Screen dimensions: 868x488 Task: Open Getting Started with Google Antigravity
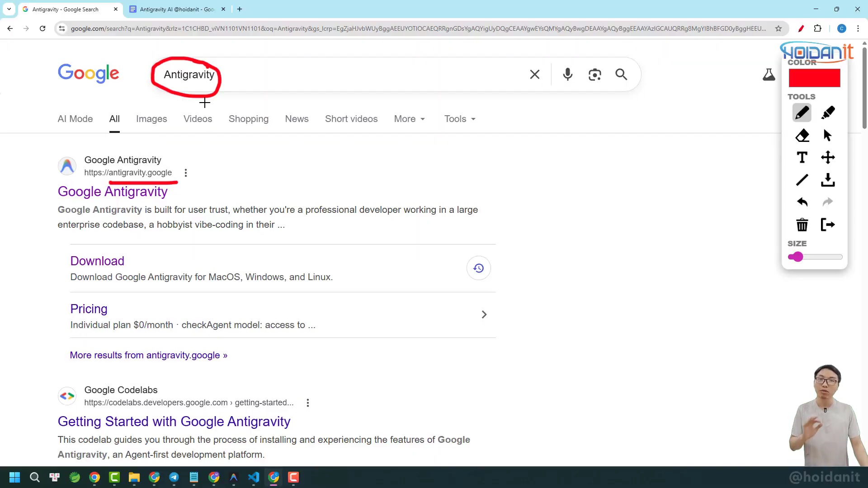[174, 422]
